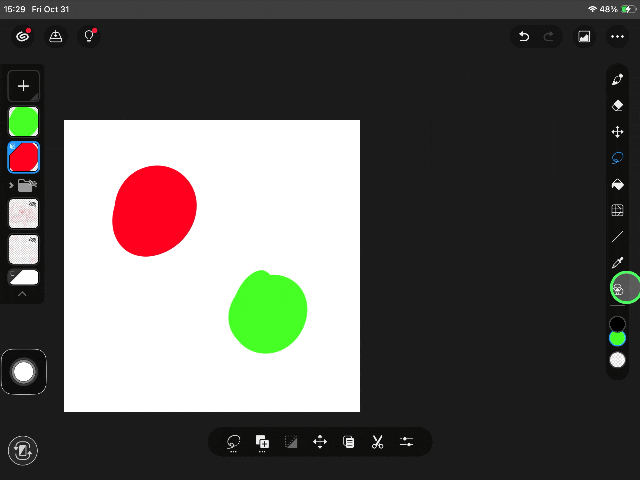This screenshot has width=640, height=480.
Task: Pick the green active color swatch
Action: coord(617,338)
